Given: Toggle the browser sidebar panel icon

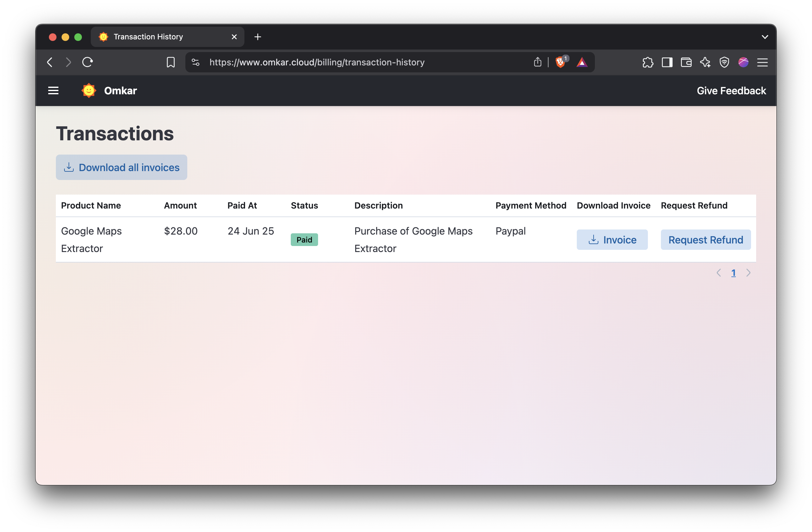Looking at the screenshot, I should (667, 62).
